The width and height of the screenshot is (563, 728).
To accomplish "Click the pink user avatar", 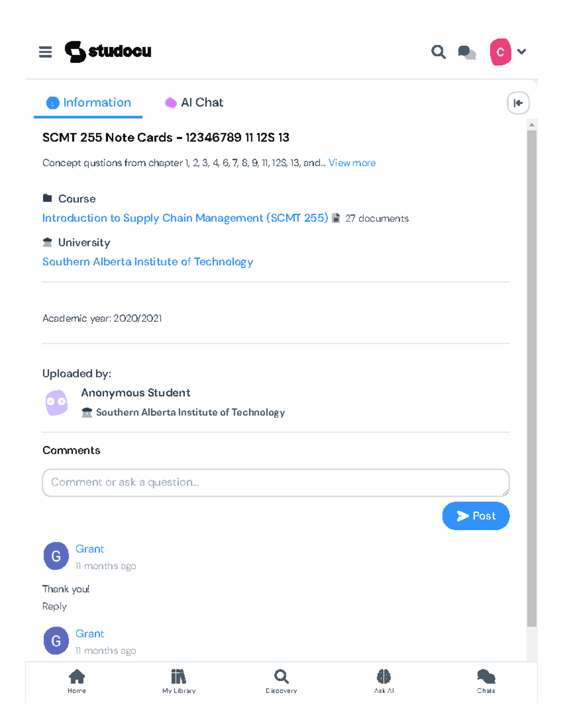I will (x=500, y=52).
